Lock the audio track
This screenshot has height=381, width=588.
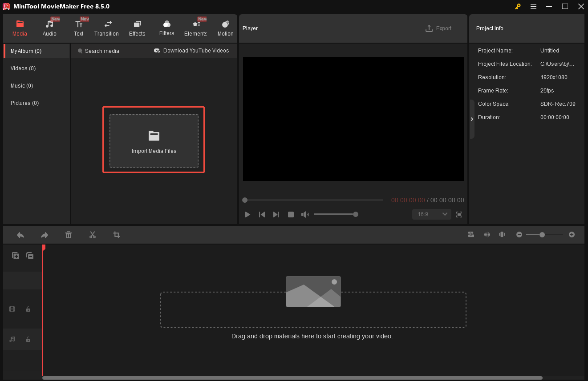[28, 339]
